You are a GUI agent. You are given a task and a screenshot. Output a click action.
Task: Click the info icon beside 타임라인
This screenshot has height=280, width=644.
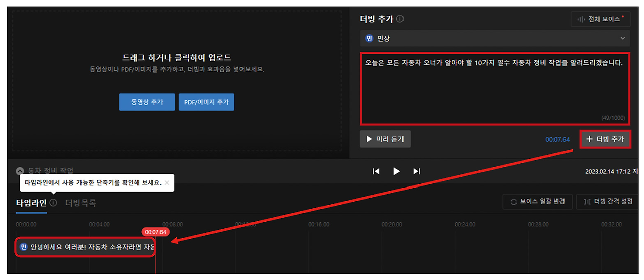(53, 203)
